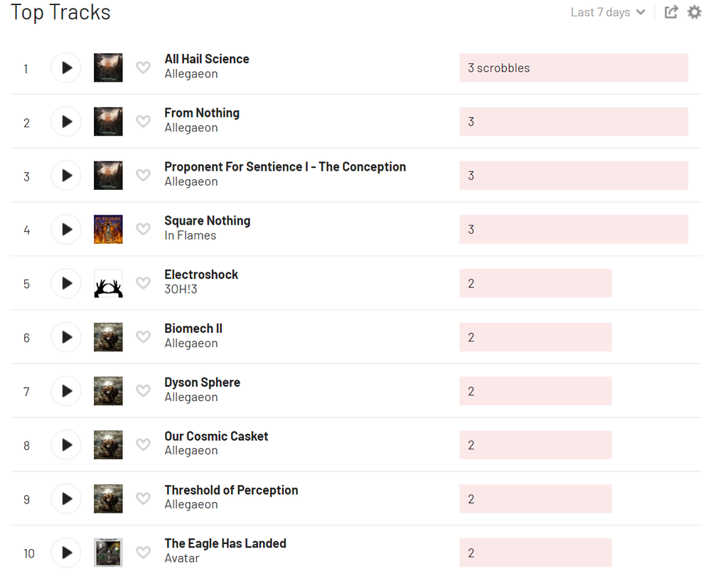Viewport: 728px width, 576px height.
Task: Expand the Last 7 days dropdown
Action: (x=608, y=12)
